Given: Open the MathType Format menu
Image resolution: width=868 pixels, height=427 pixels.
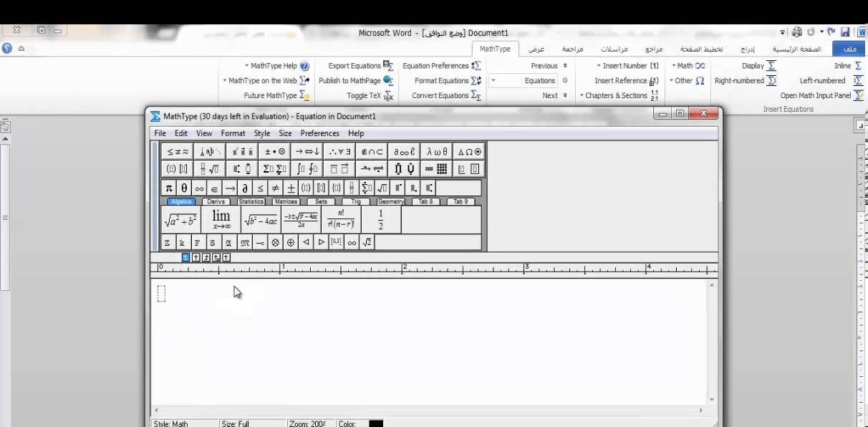Looking at the screenshot, I should pyautogui.click(x=233, y=133).
